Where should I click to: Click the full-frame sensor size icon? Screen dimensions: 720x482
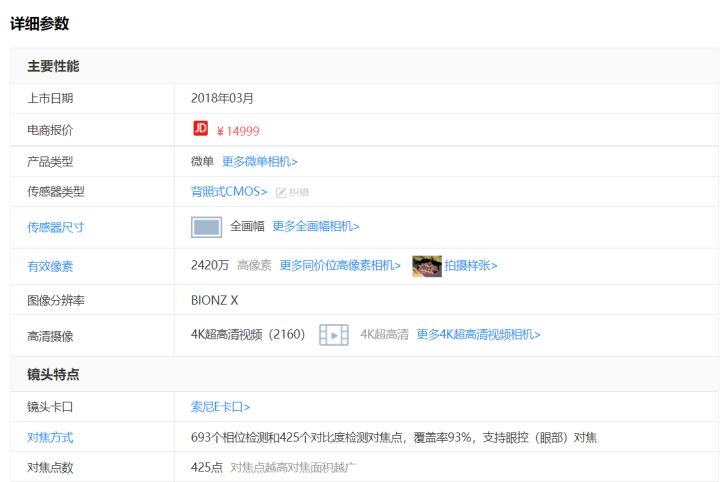coord(206,227)
